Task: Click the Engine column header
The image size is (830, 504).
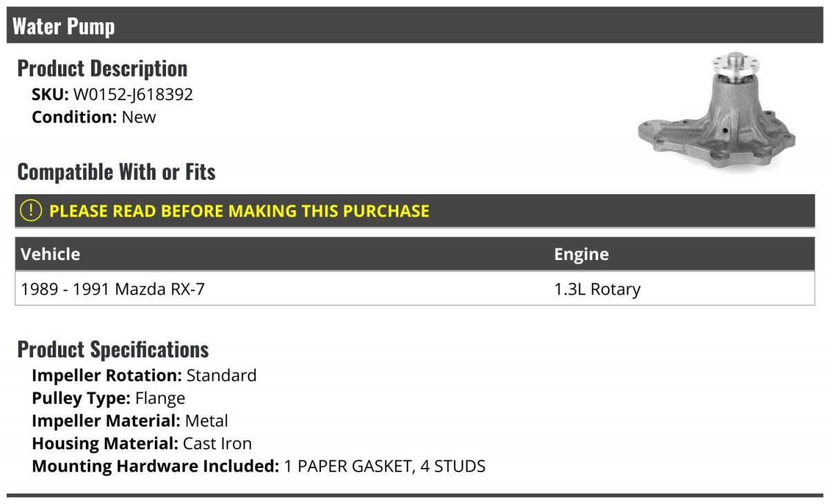Action: 582,254
